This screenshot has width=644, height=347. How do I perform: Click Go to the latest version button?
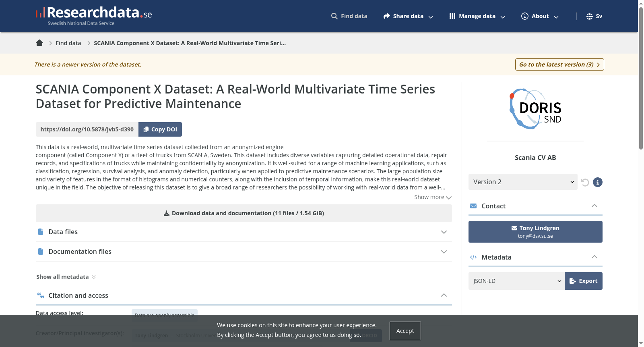(x=559, y=64)
